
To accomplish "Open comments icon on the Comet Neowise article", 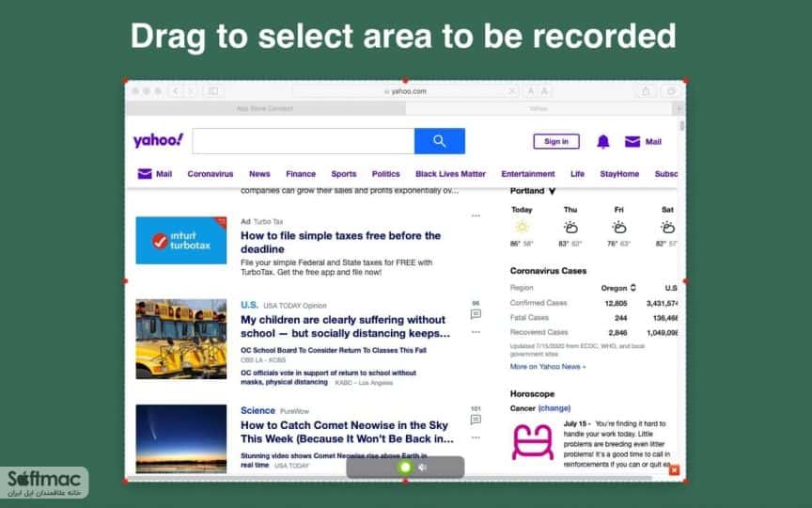I will tap(476, 420).
